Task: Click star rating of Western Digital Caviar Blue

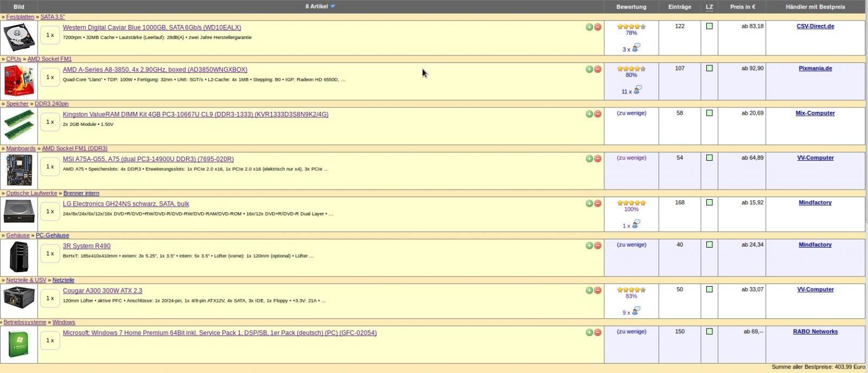Action: (x=631, y=26)
